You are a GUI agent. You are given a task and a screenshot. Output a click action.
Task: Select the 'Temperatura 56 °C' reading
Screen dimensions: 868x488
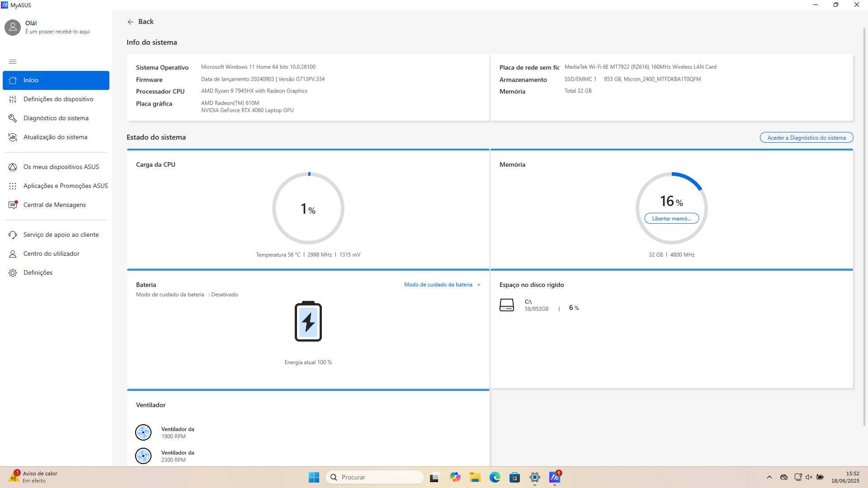coord(278,255)
